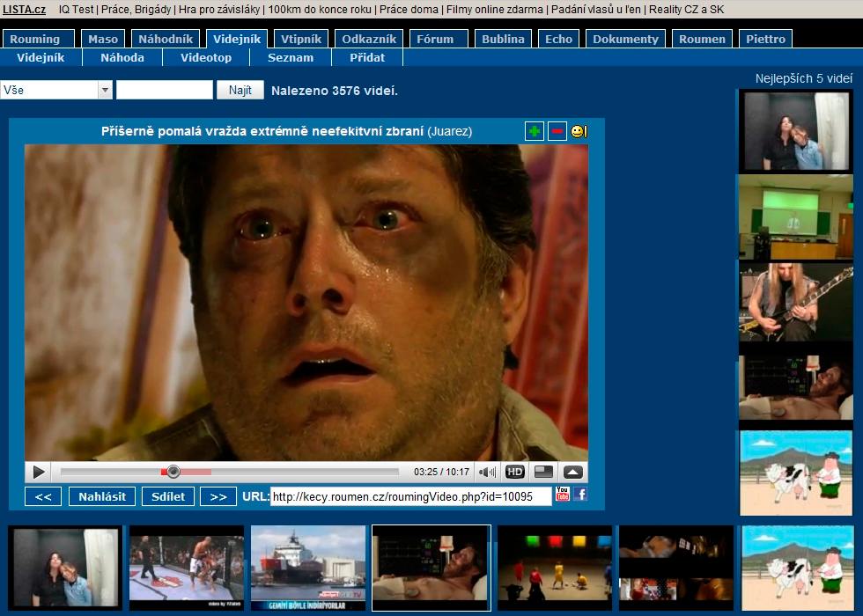Open video on YouTube icon
The image size is (863, 616).
[563, 494]
